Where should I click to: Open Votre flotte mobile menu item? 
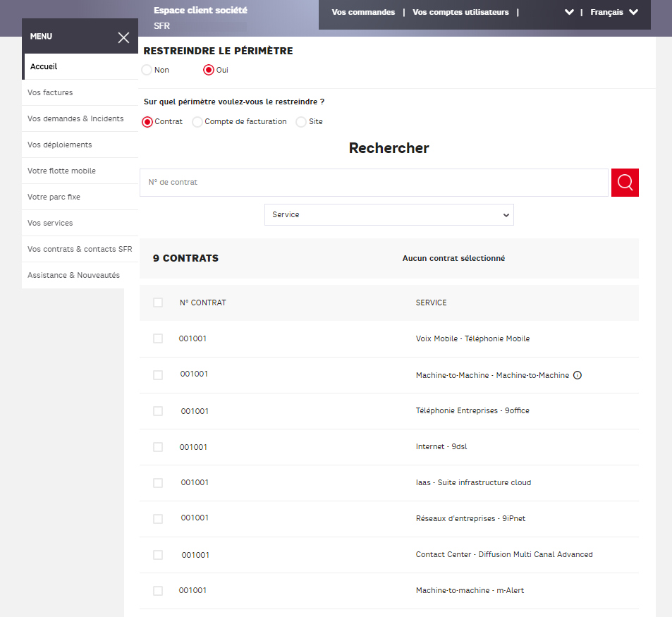(x=80, y=171)
